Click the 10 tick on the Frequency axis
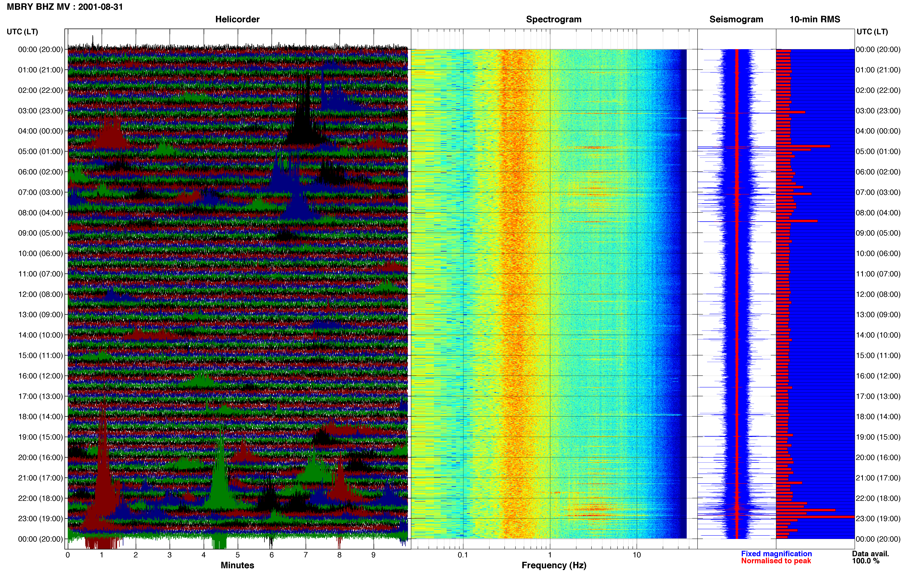924x578 pixels. (637, 555)
